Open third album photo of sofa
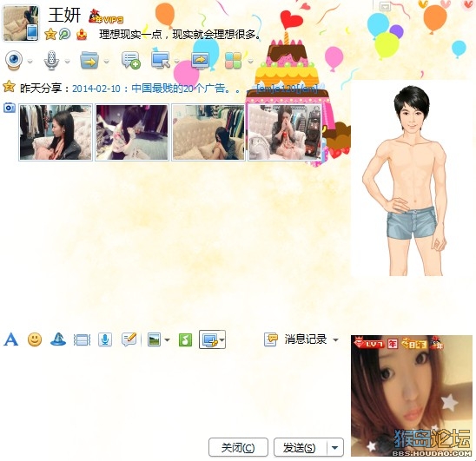This screenshot has height=461, width=476. tap(208, 132)
